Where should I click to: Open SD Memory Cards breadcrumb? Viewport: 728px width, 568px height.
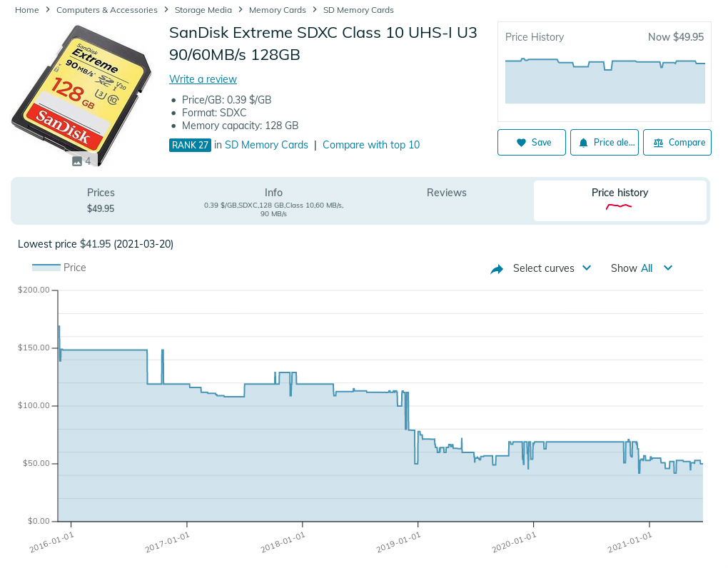[358, 10]
